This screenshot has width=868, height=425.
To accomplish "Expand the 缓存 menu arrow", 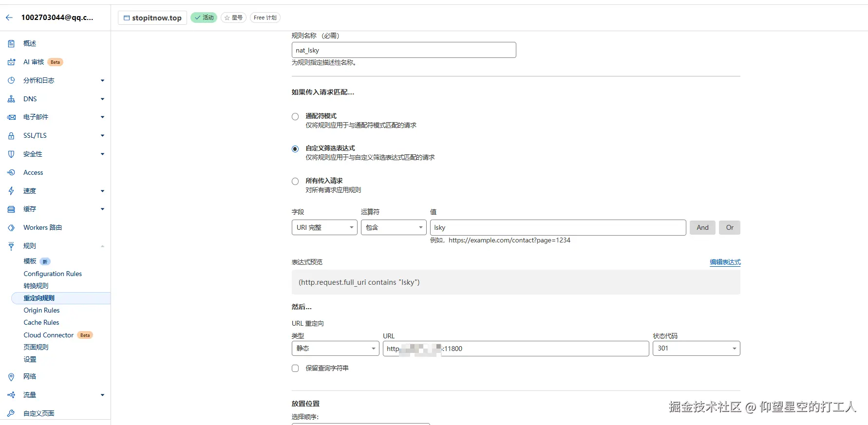I will 102,209.
